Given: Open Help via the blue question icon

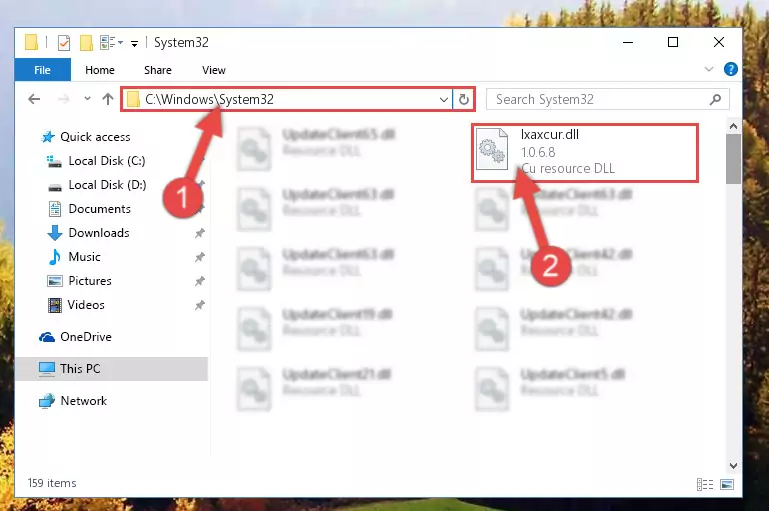Looking at the screenshot, I should pos(730,69).
